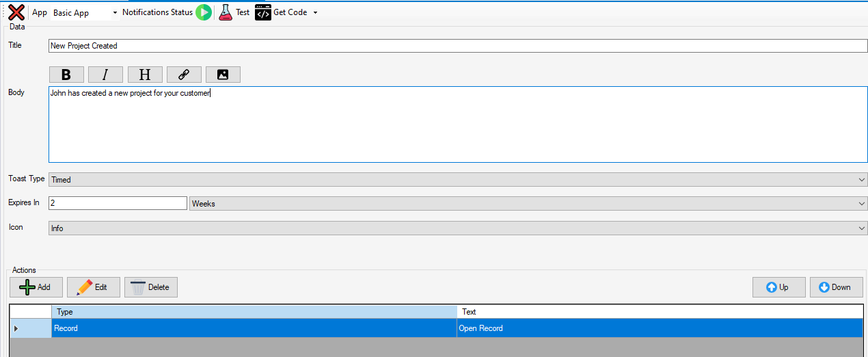The image size is (868, 357).
Task: Click the Text column header
Action: (660, 312)
